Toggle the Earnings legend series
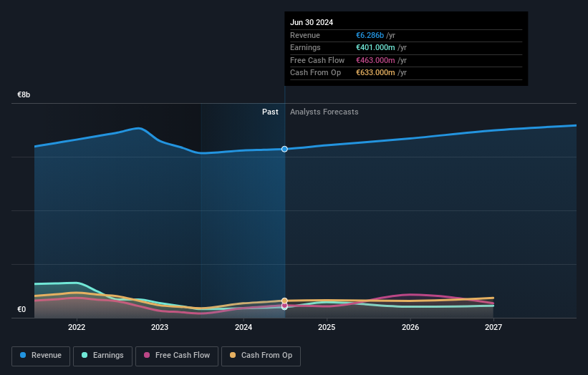 tap(102, 356)
